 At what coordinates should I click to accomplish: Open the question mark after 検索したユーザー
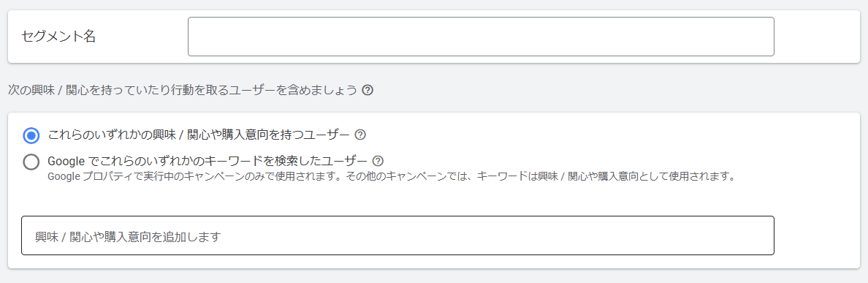(x=378, y=161)
